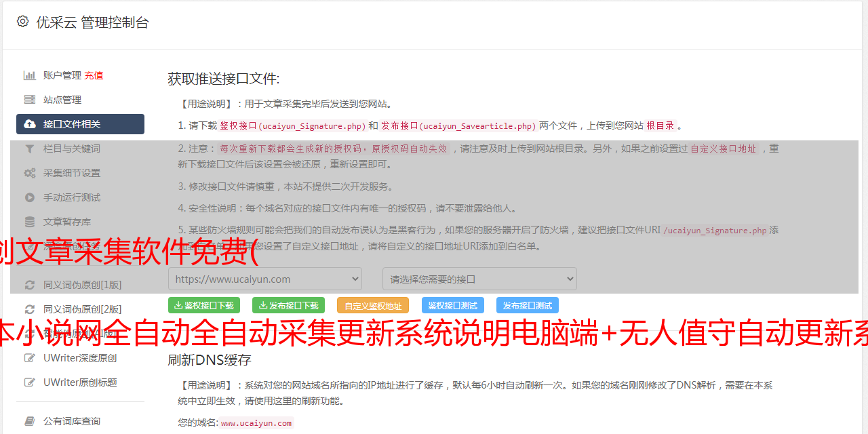Screen dimensions: 868x434
Task: Click the filter icon for 栏目与关键词
Action: [30, 149]
